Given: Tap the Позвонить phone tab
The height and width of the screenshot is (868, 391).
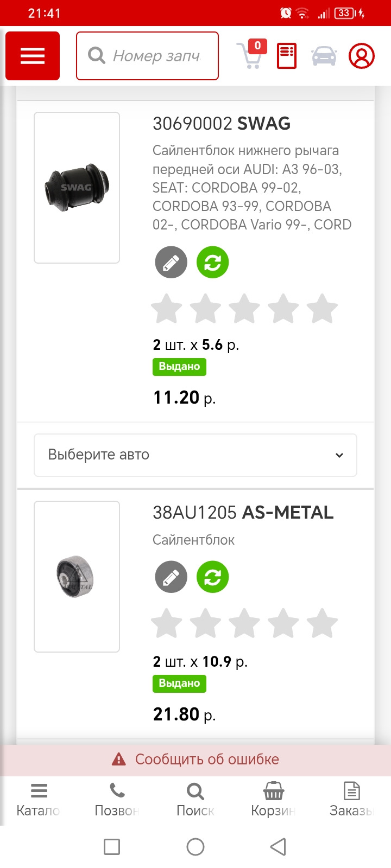Looking at the screenshot, I should pos(117,800).
